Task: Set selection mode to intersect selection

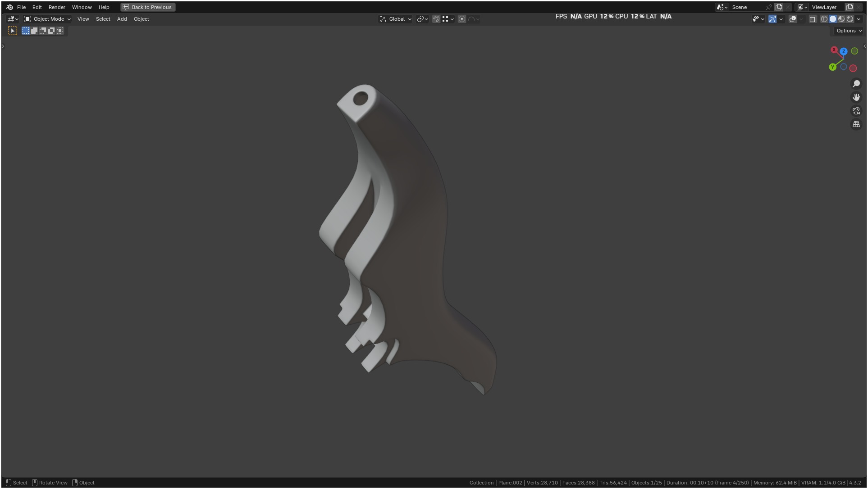Action: (60, 31)
